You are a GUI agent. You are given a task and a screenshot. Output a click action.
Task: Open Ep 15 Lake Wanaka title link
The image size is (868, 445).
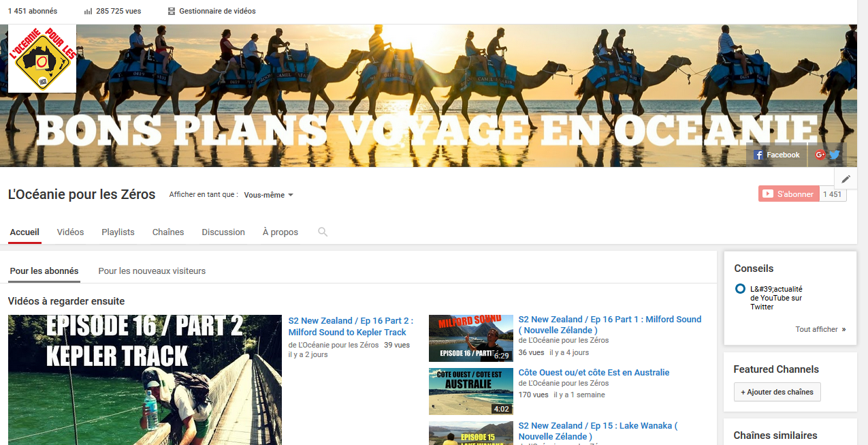tap(598, 431)
